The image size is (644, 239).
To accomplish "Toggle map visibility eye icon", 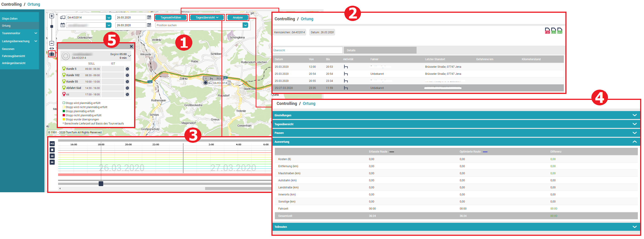I will pos(52,49).
